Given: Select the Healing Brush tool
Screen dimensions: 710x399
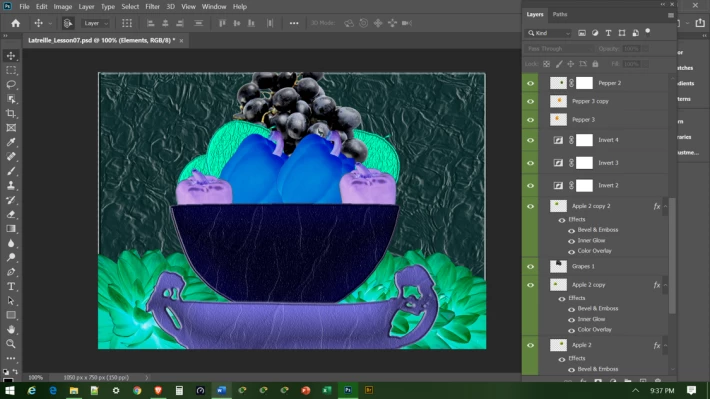Looking at the screenshot, I should pyautogui.click(x=11, y=157).
